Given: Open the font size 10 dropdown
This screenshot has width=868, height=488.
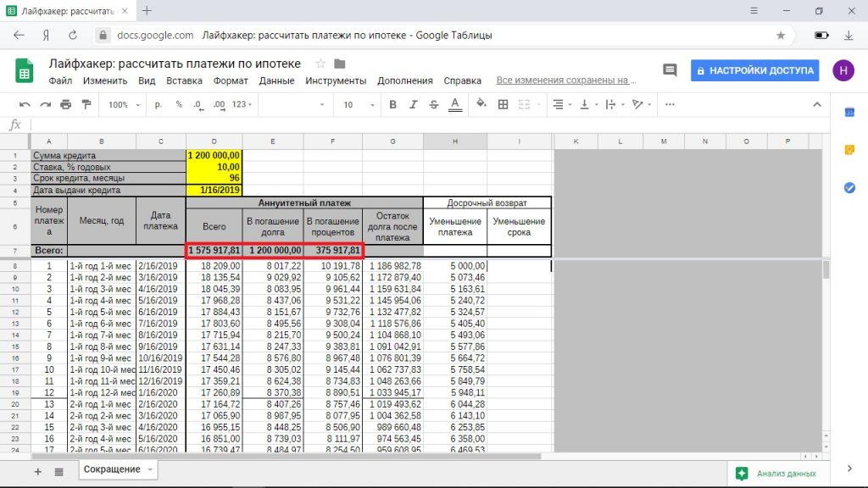Looking at the screenshot, I should click(357, 104).
